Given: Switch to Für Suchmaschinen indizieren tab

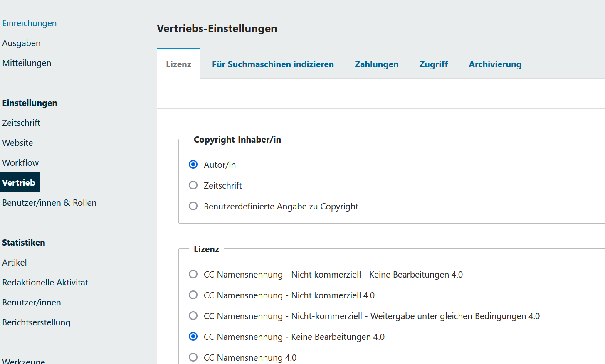Looking at the screenshot, I should (273, 64).
